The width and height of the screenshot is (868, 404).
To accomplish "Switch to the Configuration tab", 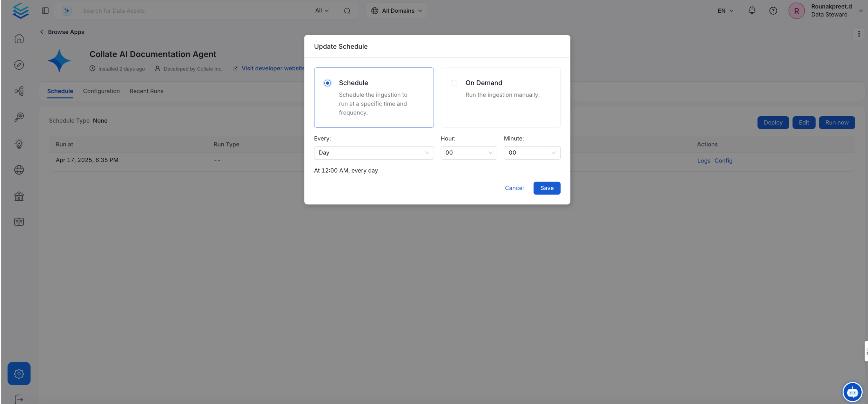I will click(101, 91).
